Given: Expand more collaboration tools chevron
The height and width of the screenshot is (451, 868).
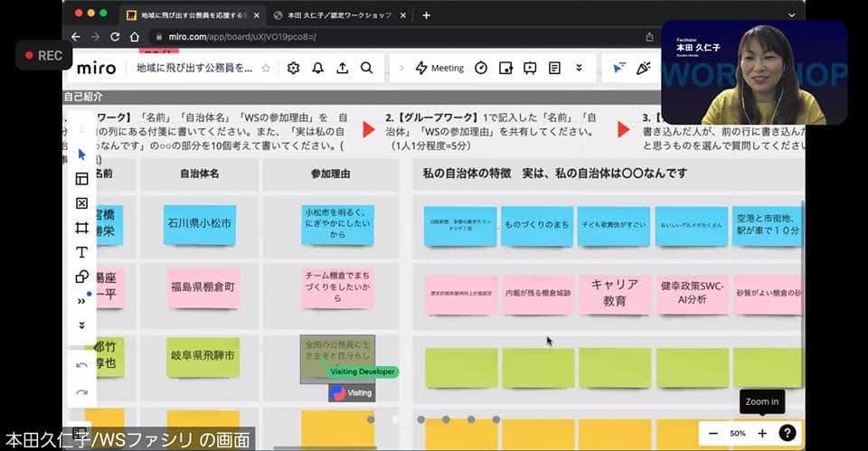Looking at the screenshot, I should tap(579, 68).
